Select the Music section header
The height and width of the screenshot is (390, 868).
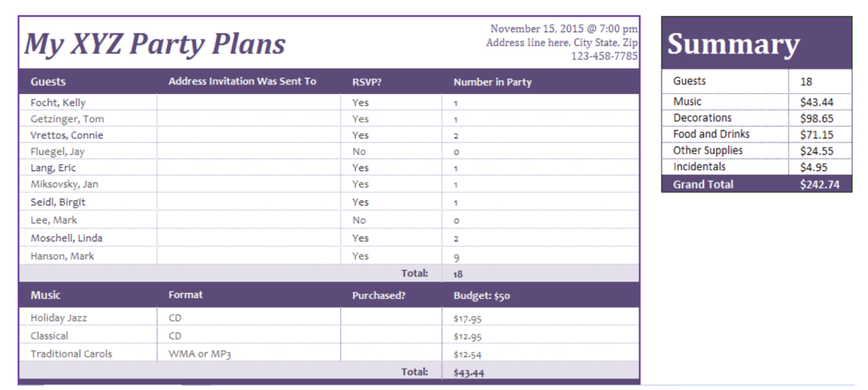click(x=45, y=295)
